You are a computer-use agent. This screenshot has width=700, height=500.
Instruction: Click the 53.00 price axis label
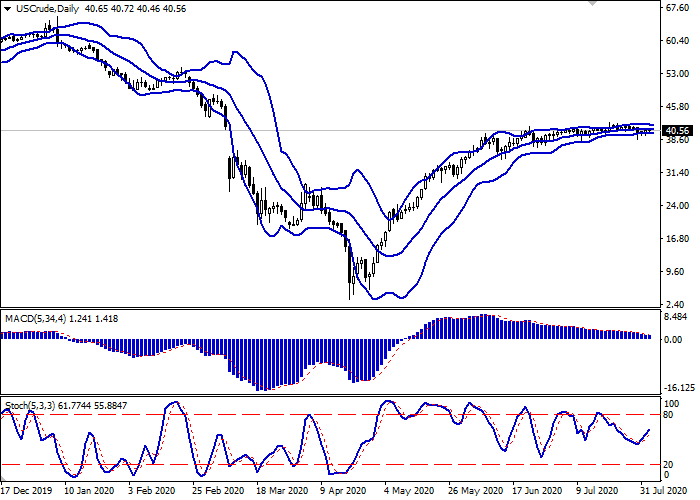(678, 74)
